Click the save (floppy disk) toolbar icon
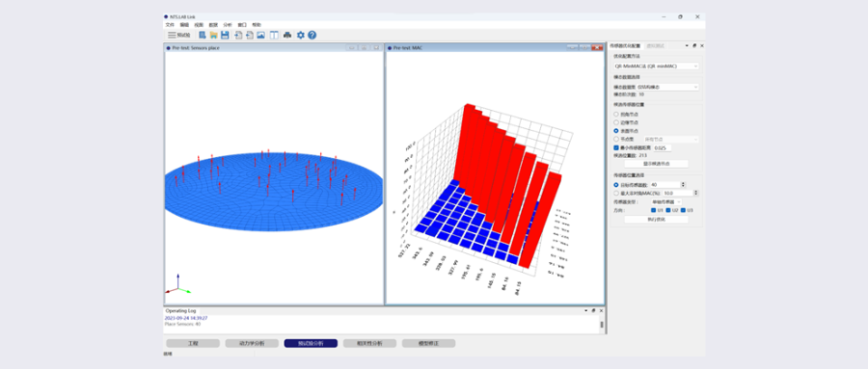Viewport: 868px width, 369px height. coord(225,35)
